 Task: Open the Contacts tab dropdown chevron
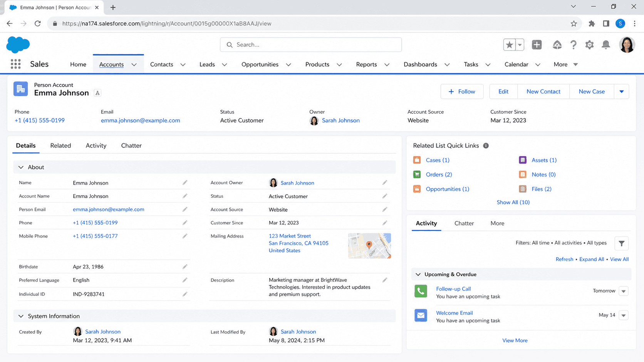[183, 65]
